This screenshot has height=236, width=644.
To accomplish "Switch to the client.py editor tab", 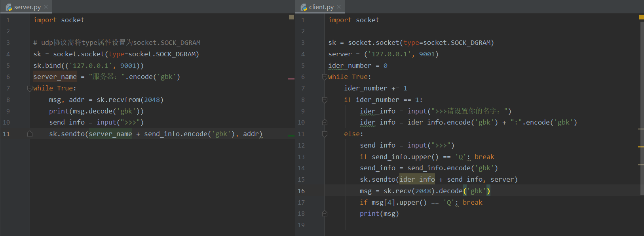I will coord(320,7).
